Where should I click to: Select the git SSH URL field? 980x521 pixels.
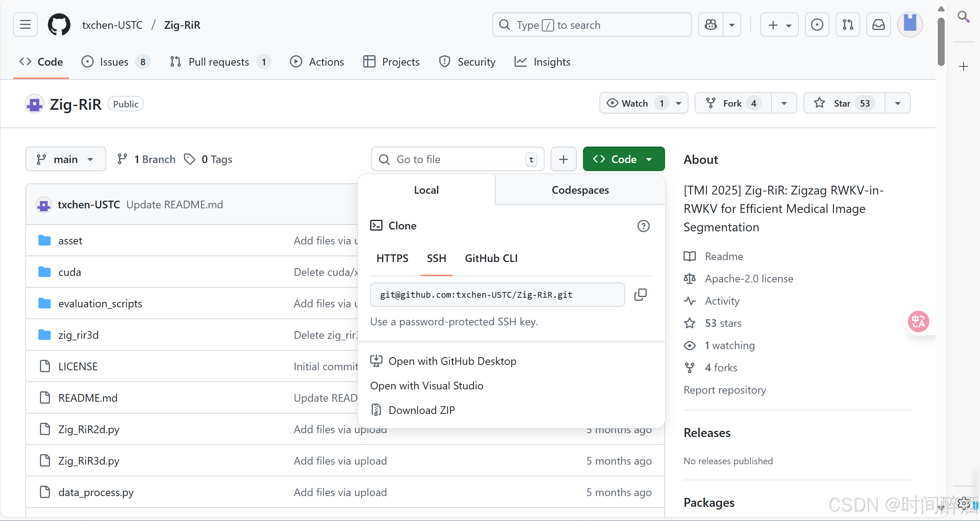(x=497, y=295)
